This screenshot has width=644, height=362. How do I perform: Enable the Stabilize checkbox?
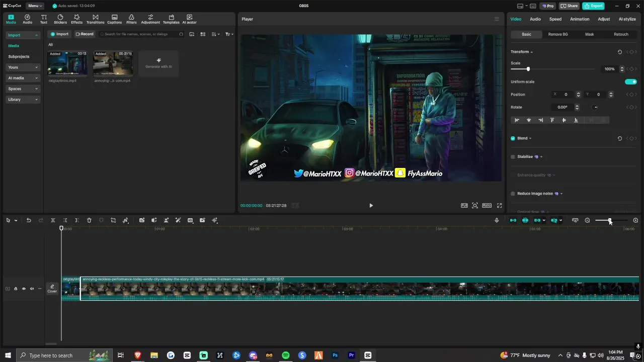pos(513,157)
